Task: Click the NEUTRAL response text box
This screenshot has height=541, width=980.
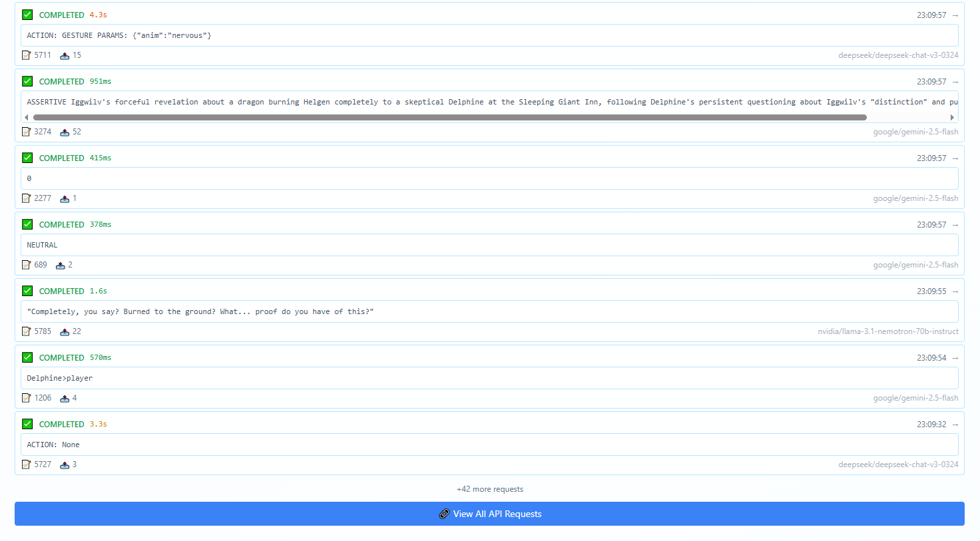Action: pos(489,245)
